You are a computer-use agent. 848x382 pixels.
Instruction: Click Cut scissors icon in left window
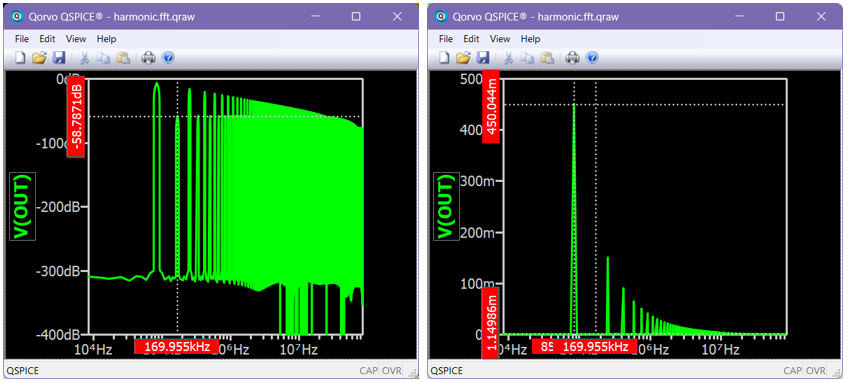(x=84, y=57)
